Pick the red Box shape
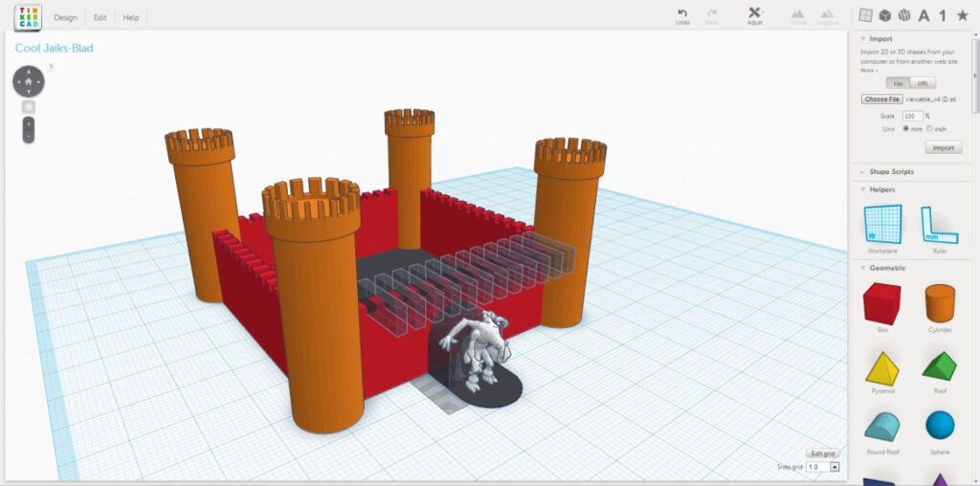Screen dimensions: 980x486 point(882,302)
